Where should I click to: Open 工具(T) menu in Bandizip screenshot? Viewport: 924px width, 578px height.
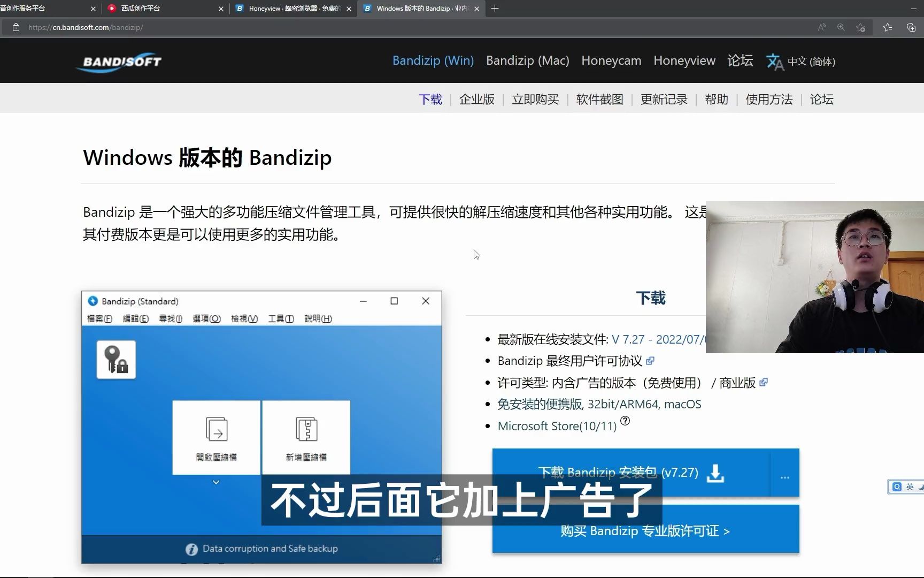[281, 318]
